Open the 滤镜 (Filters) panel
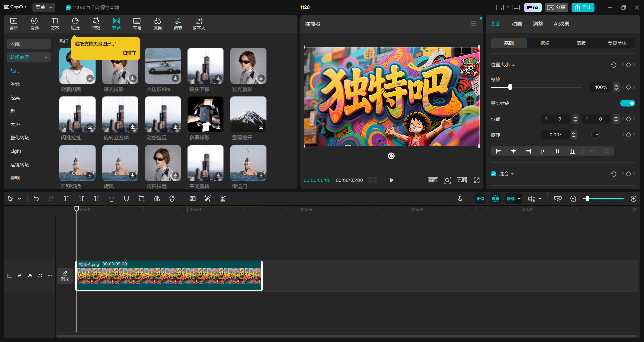644x342 pixels. (158, 23)
